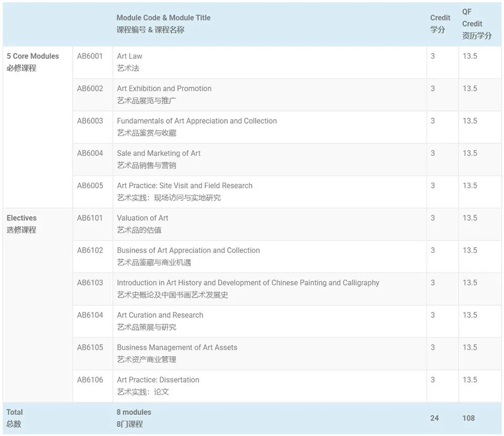Select module code AB6003
Viewport: 504px width, 436px height.
[x=90, y=121]
